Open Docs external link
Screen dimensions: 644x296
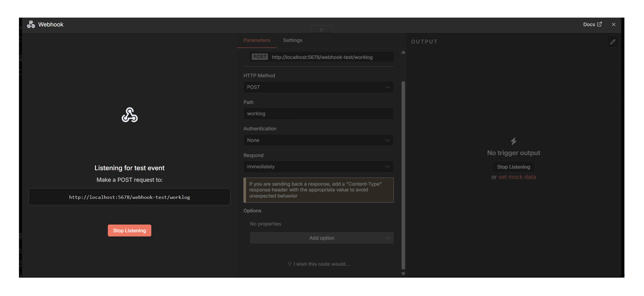pyautogui.click(x=592, y=25)
